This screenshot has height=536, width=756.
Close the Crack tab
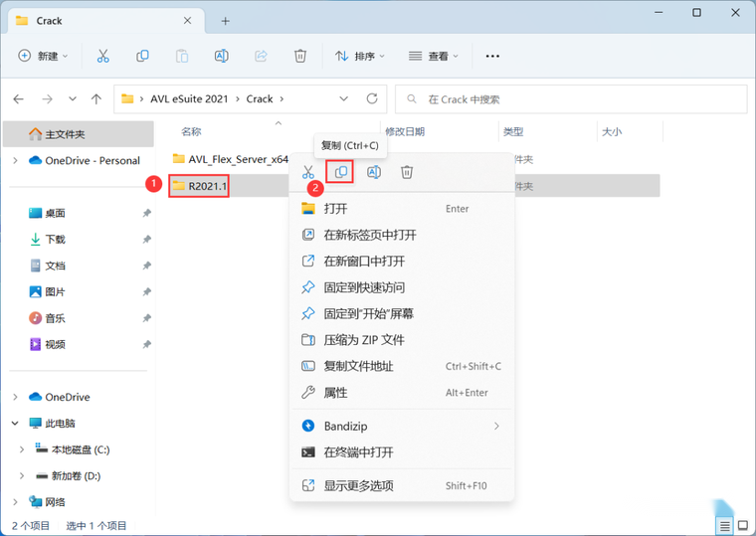pos(188,21)
